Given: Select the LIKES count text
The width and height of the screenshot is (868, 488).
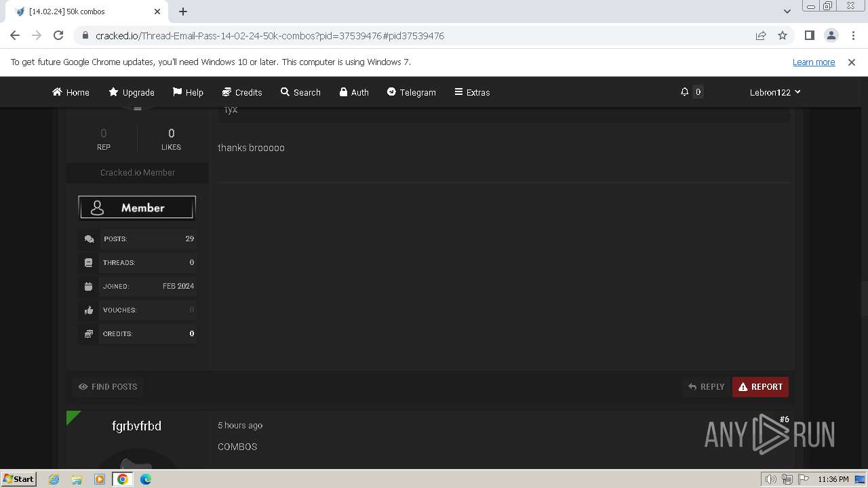Looking at the screenshot, I should coord(171,134).
